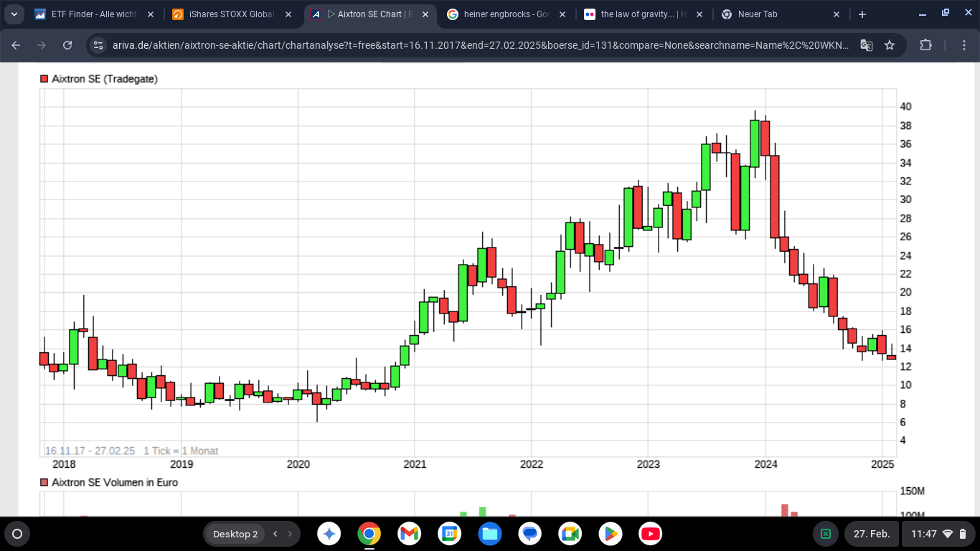Open Google Calendar from the shelf

tap(450, 534)
